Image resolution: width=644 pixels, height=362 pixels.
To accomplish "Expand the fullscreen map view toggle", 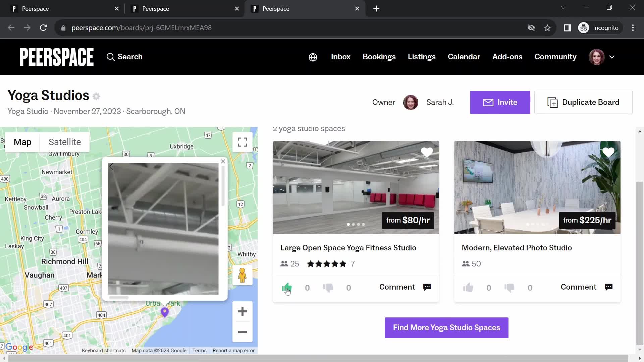I will [243, 141].
